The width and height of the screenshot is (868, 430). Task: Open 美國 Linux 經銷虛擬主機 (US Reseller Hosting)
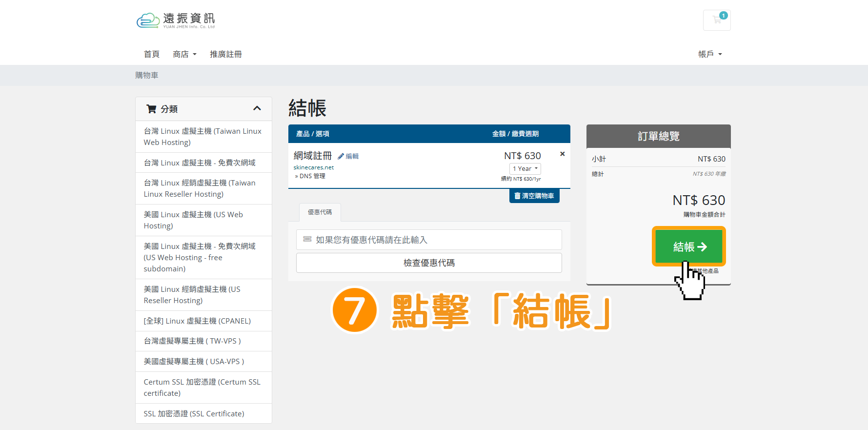tap(203, 295)
